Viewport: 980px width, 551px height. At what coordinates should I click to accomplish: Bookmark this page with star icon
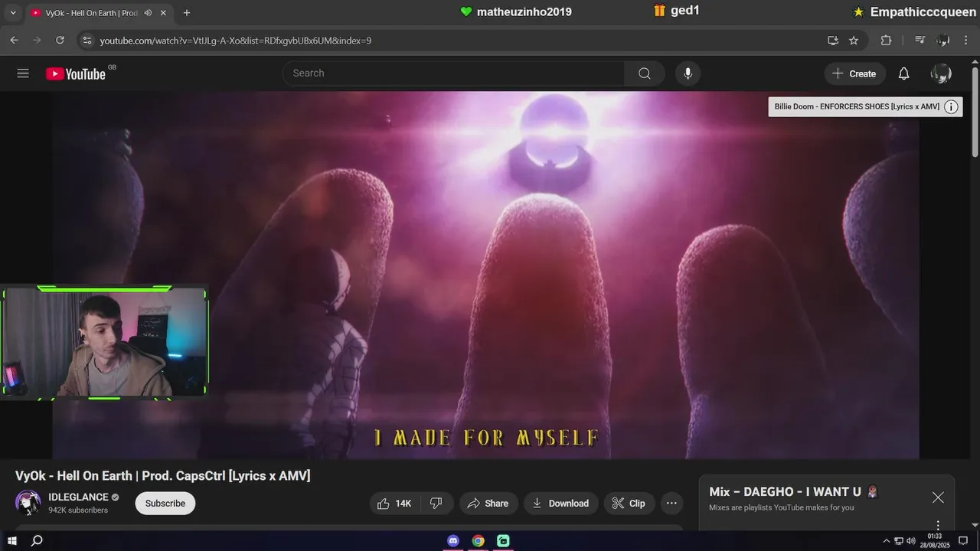click(x=854, y=40)
